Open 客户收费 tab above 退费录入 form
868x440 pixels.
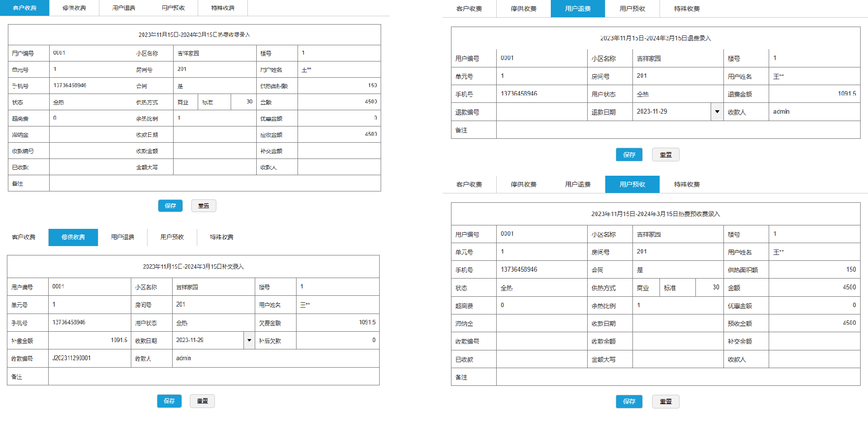(x=469, y=9)
